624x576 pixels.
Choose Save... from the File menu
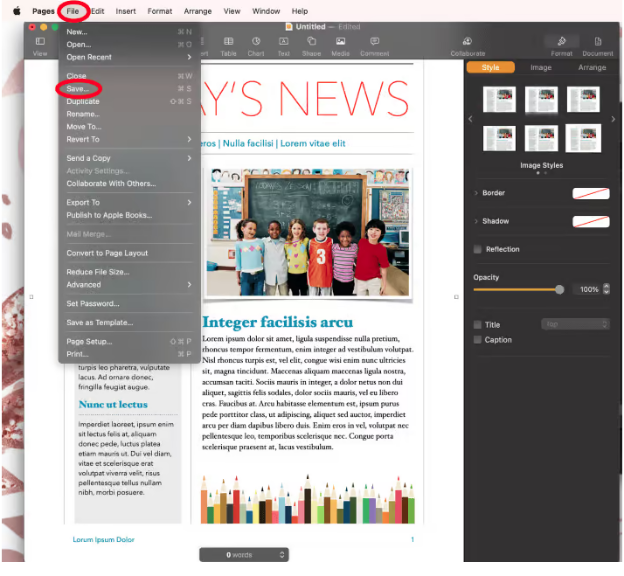pos(77,89)
